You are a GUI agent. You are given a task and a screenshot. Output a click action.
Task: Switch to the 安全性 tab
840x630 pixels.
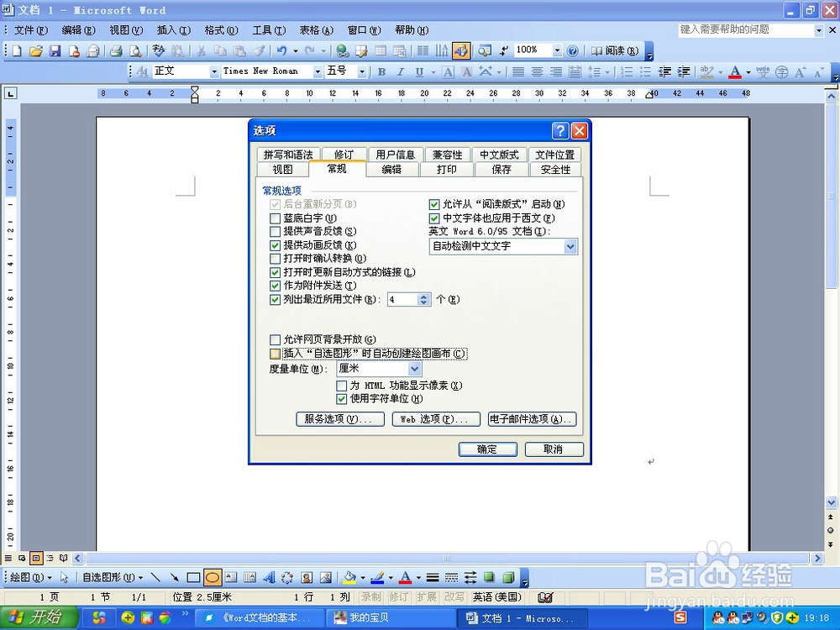[555, 170]
